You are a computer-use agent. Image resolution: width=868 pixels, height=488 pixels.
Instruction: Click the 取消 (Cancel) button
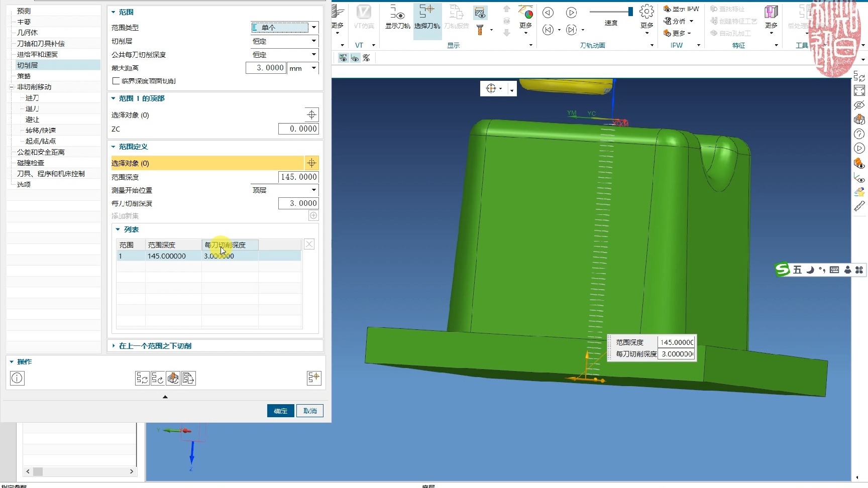pyautogui.click(x=310, y=411)
